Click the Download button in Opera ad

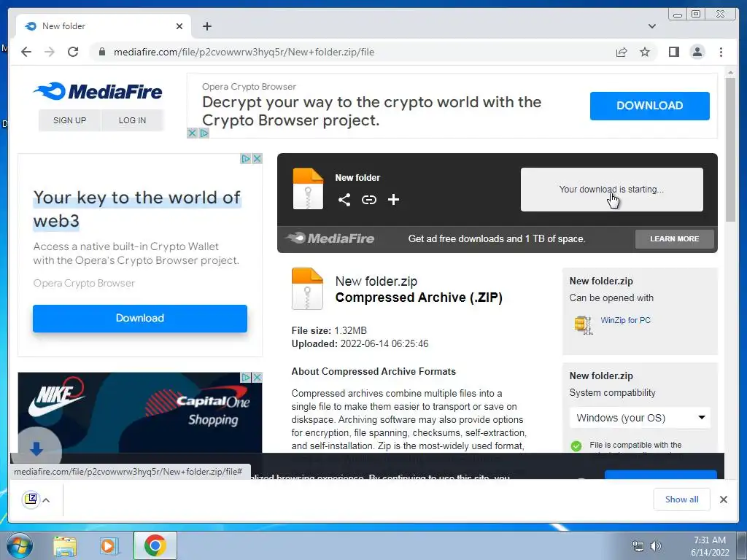click(x=139, y=318)
